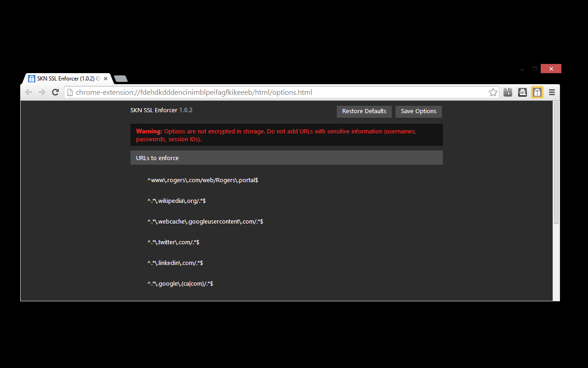Click the URLs to enforce header

(287, 158)
